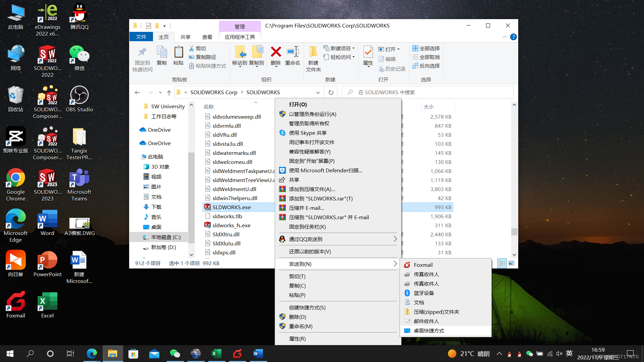Image resolution: width=644 pixels, height=362 pixels.
Task: Click the 历史记录 history icon
Action: tap(392, 69)
